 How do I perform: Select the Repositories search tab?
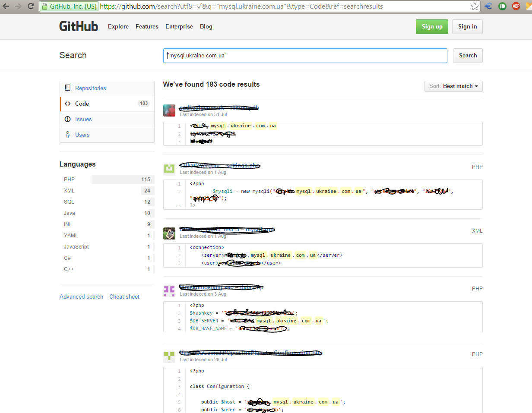[x=107, y=88]
